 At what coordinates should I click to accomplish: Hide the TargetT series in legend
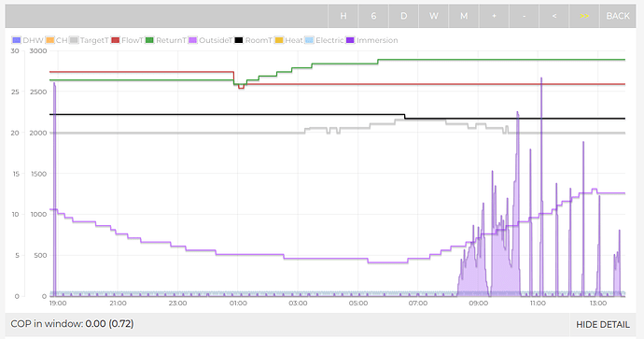(x=89, y=40)
